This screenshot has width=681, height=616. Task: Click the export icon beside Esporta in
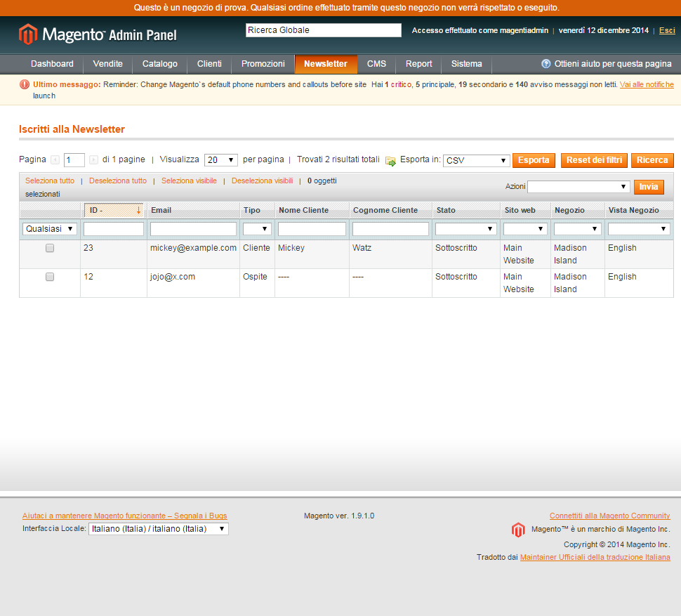pyautogui.click(x=390, y=161)
